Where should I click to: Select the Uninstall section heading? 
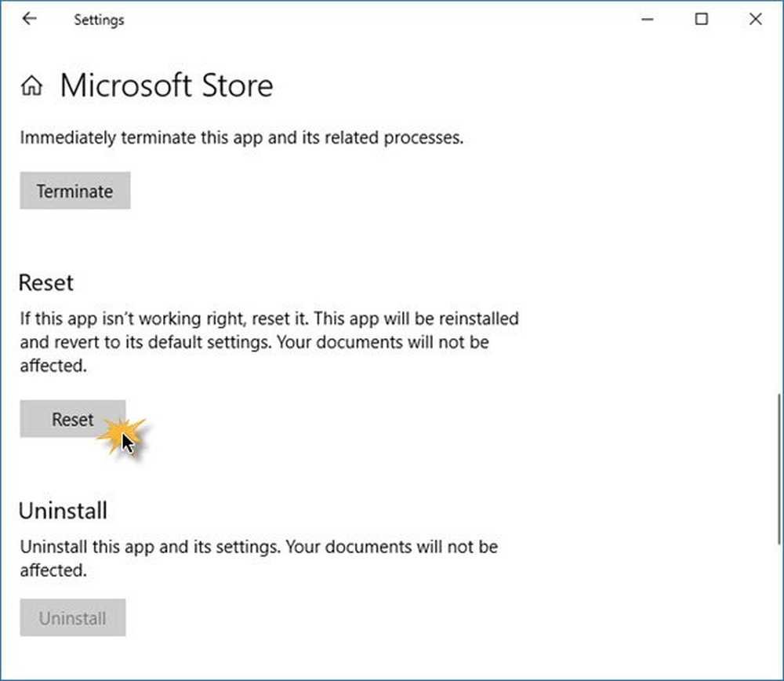[x=63, y=511]
